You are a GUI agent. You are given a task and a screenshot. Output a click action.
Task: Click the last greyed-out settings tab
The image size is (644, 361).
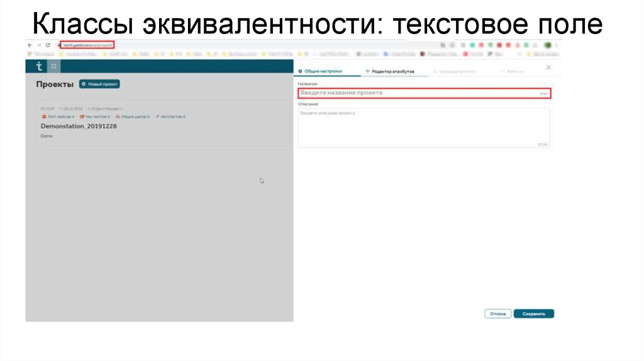pyautogui.click(x=512, y=72)
